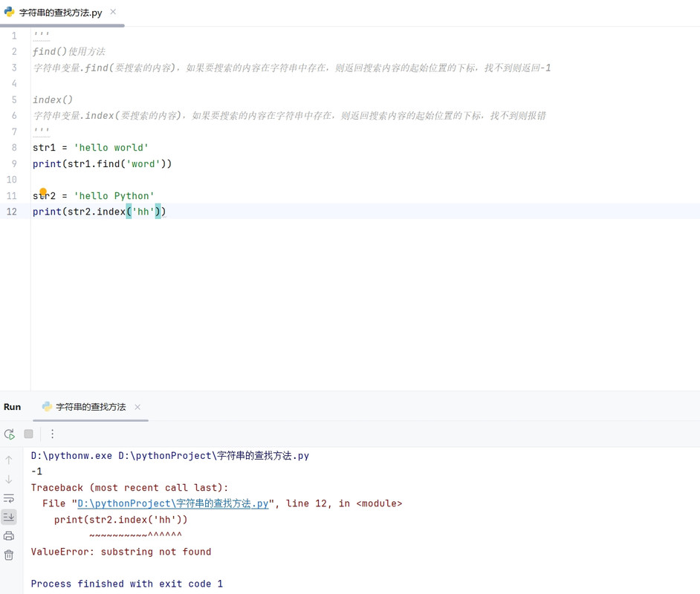Clear all console output with trash icon
Image resolution: width=700 pixels, height=594 pixels.
(x=9, y=555)
